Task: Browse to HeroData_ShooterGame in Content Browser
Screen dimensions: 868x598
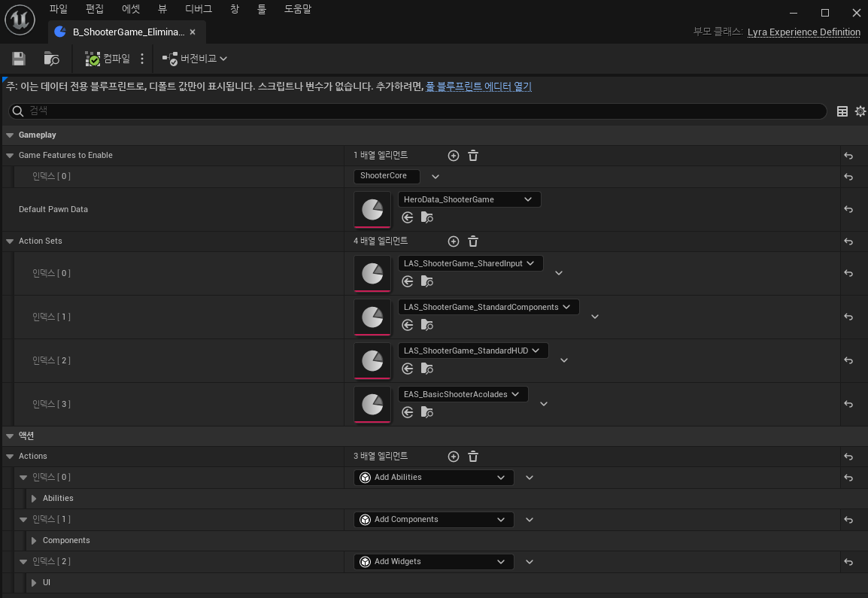Action: tap(426, 217)
